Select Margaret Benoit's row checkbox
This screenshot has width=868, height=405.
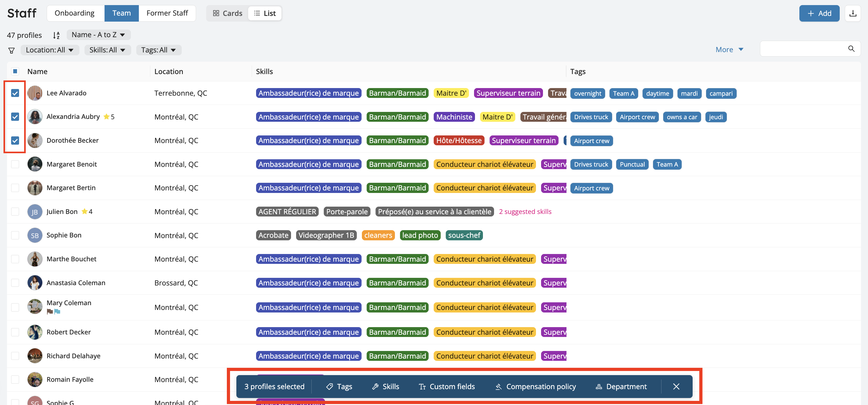(x=15, y=164)
